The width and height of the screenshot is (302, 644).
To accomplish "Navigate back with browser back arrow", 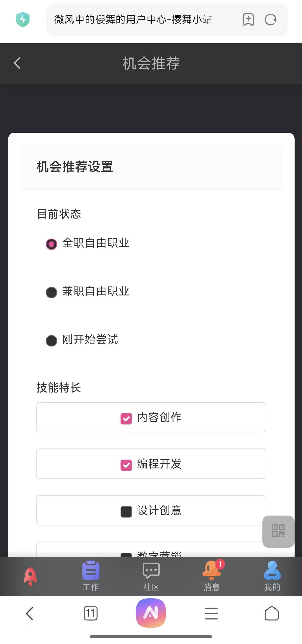I will (x=30, y=613).
